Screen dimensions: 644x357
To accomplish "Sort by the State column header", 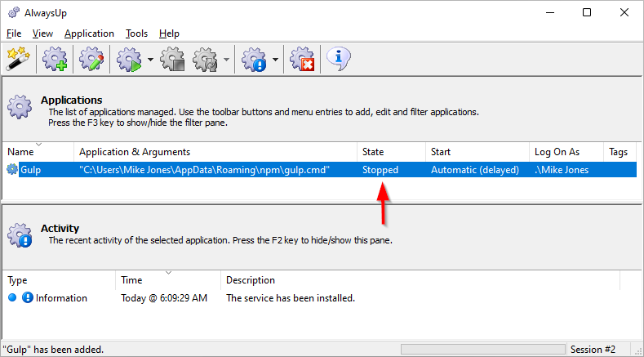I will click(x=392, y=152).
